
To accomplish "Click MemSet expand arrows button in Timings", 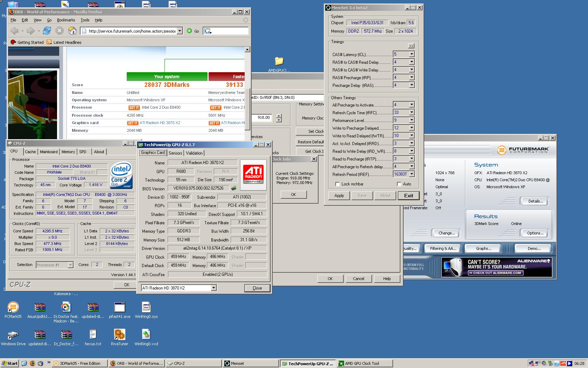I will point(411,46).
